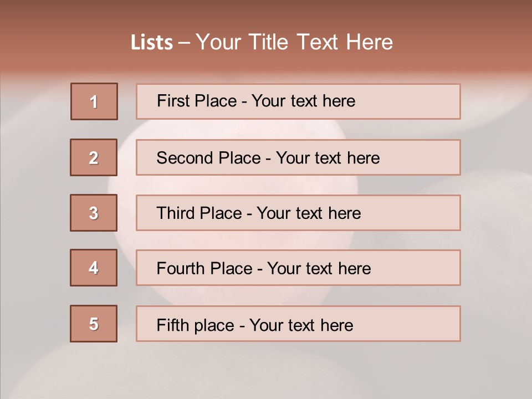Click 'Your text here' in second row
Screen dimensions: 532x399
328,158
